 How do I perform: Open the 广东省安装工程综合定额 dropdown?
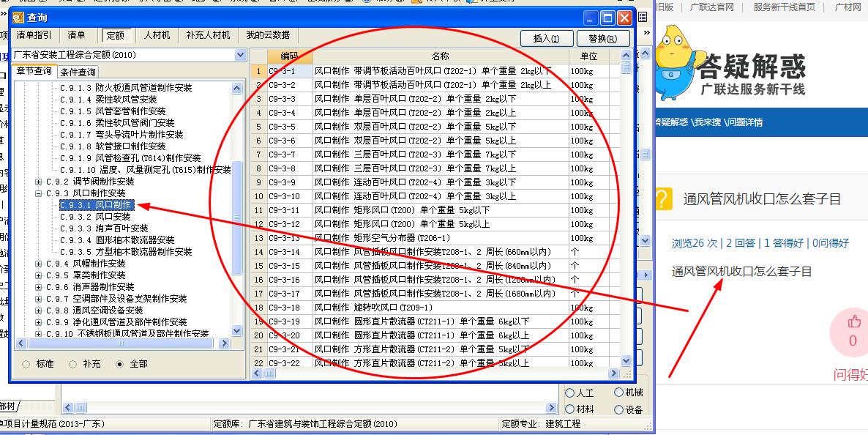tap(240, 55)
